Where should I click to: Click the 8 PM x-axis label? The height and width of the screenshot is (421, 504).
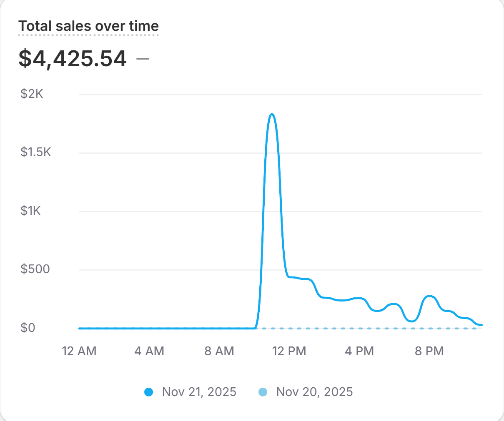[429, 351]
